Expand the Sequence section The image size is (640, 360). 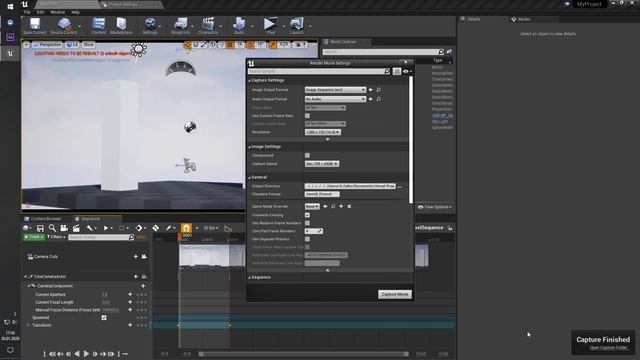pos(250,278)
